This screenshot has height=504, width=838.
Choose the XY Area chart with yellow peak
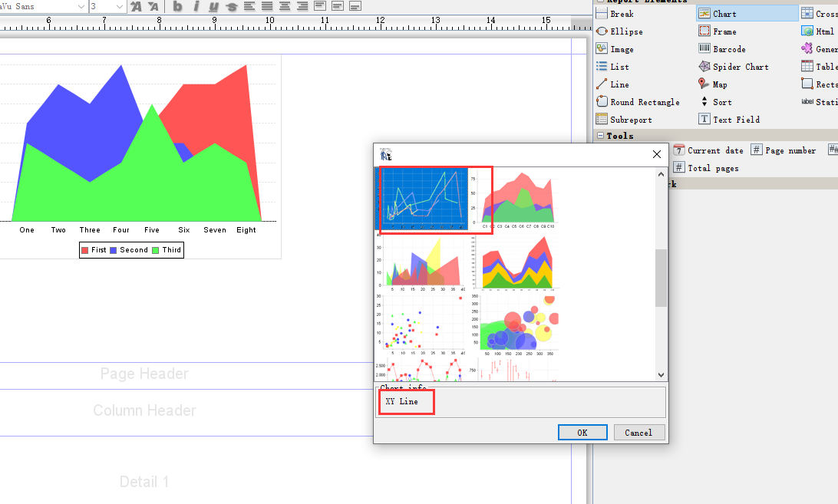coord(421,262)
